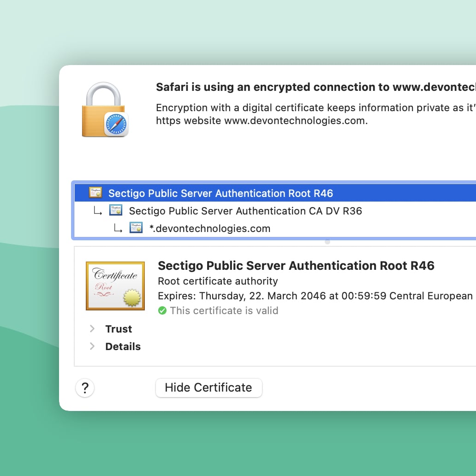Click the Expires date line
This screenshot has width=476, height=476.
316,296
